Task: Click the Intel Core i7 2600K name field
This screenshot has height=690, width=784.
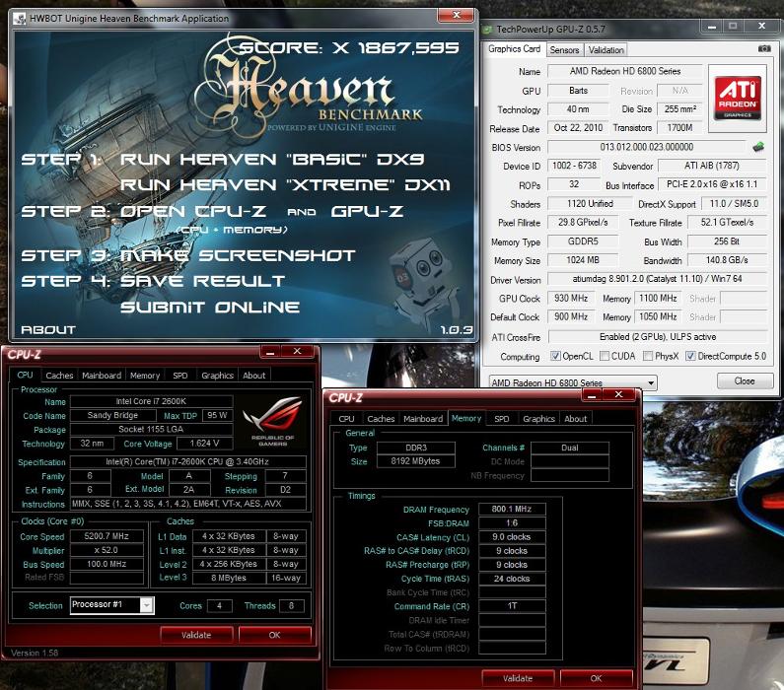Action: [151, 401]
